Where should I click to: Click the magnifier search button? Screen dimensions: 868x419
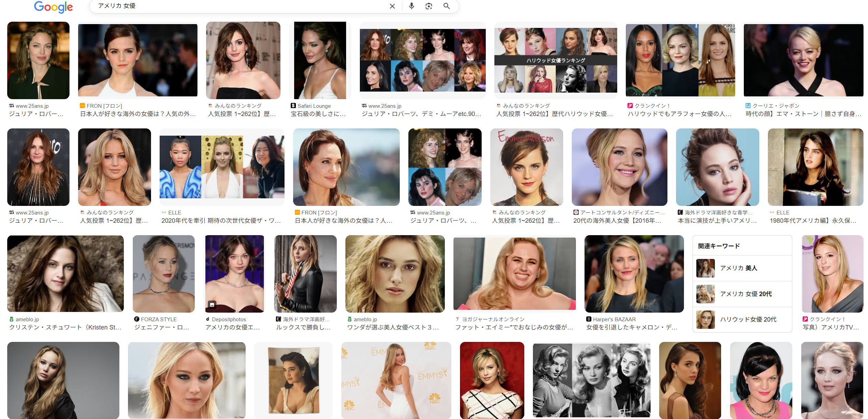pyautogui.click(x=447, y=6)
